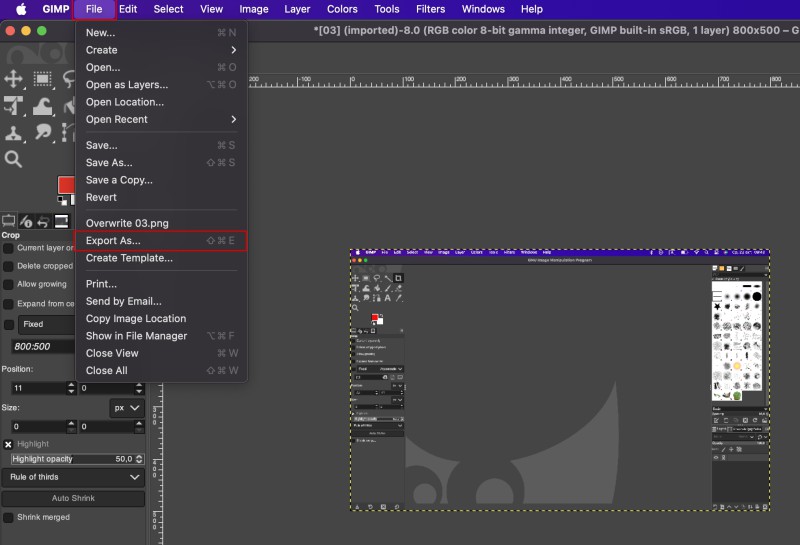Select Overwrite 03.png menu entry
This screenshot has height=545, width=800.
[x=161, y=224]
